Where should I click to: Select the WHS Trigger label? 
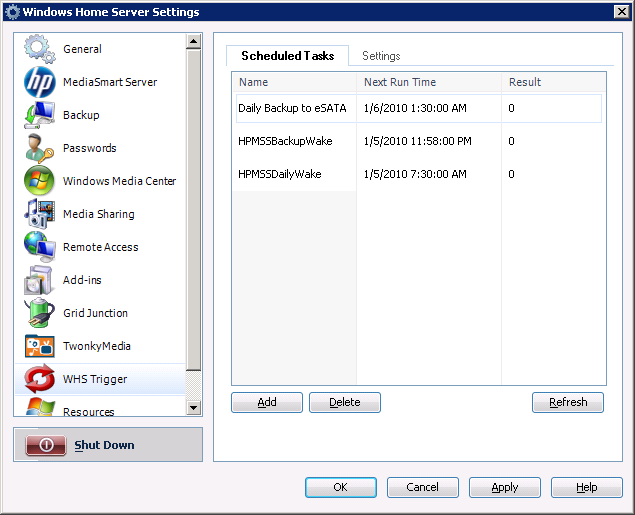[95, 379]
